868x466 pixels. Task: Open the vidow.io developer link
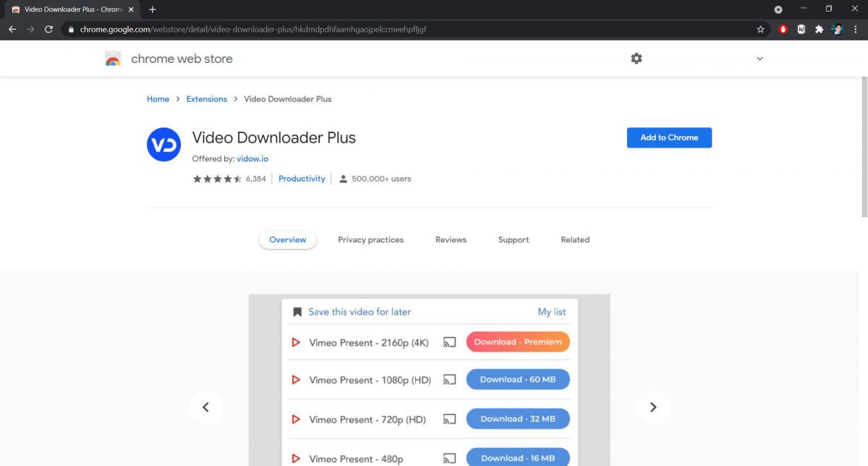point(252,158)
